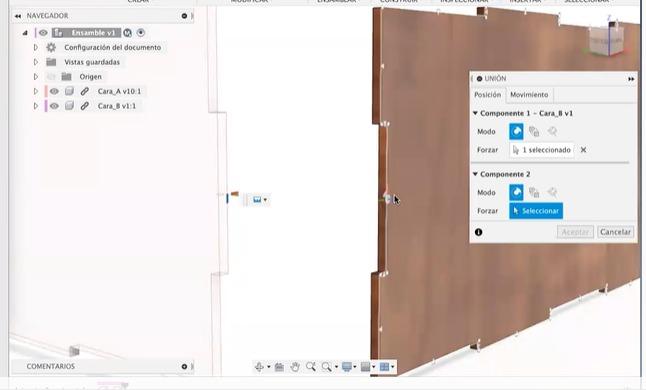Screen dimensions: 646x390
Task: Click the Aceptar button
Action: point(575,232)
